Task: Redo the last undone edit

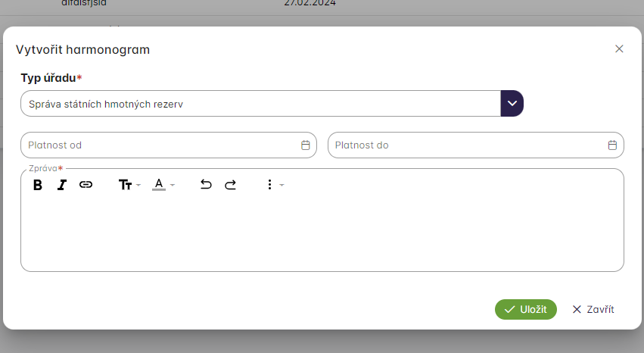Action: pyautogui.click(x=230, y=185)
